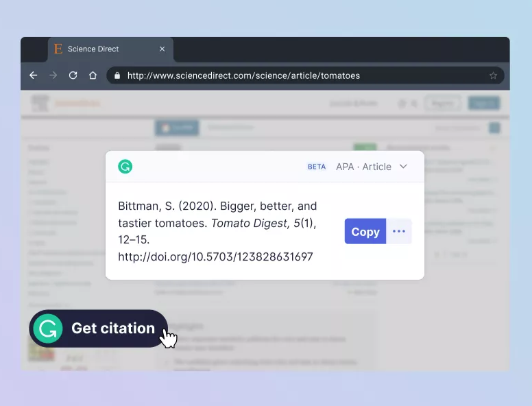Click the padlock site security icon
The height and width of the screenshot is (406, 532).
click(x=118, y=75)
